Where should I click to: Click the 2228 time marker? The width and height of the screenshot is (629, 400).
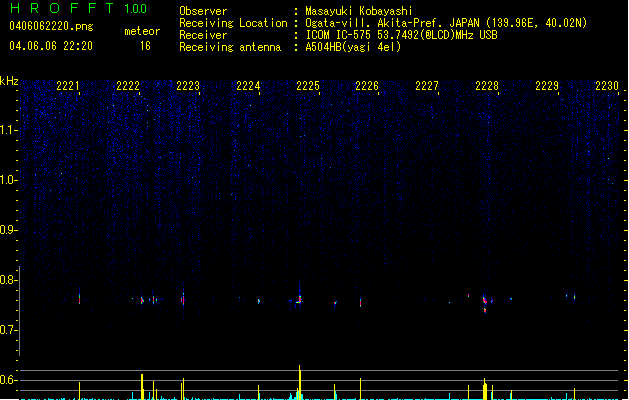(x=487, y=86)
